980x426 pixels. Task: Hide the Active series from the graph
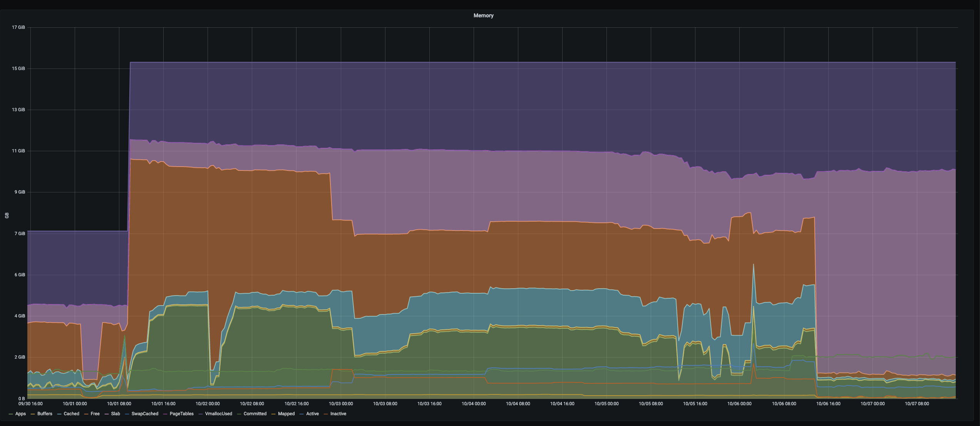tap(312, 414)
